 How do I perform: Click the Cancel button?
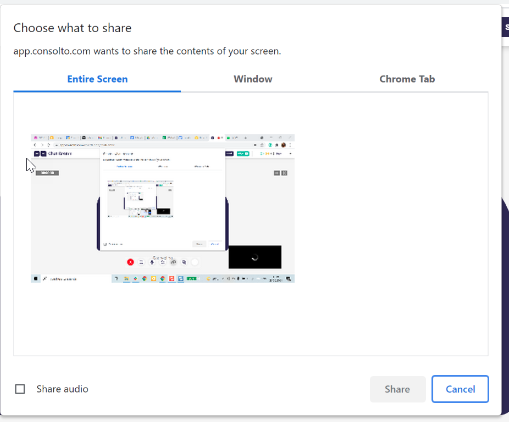pyautogui.click(x=460, y=389)
